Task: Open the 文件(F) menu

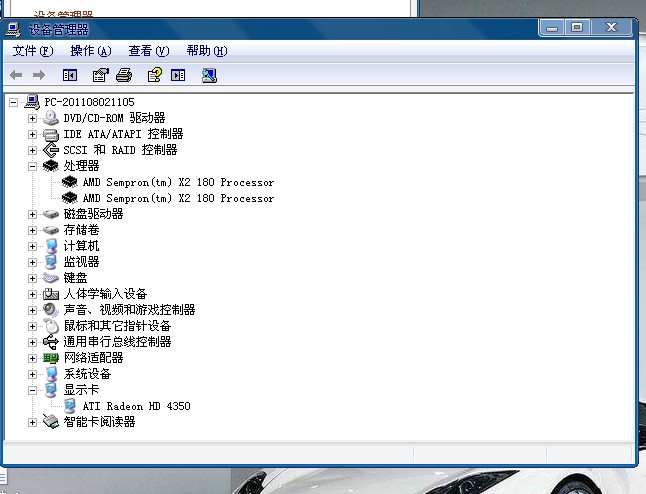Action: pyautogui.click(x=32, y=51)
